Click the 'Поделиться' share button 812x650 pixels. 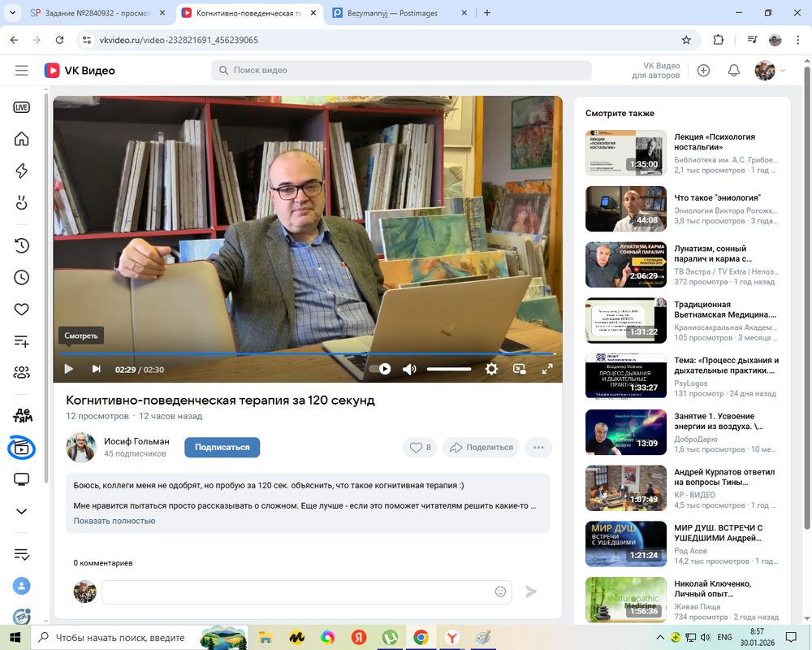point(481,448)
